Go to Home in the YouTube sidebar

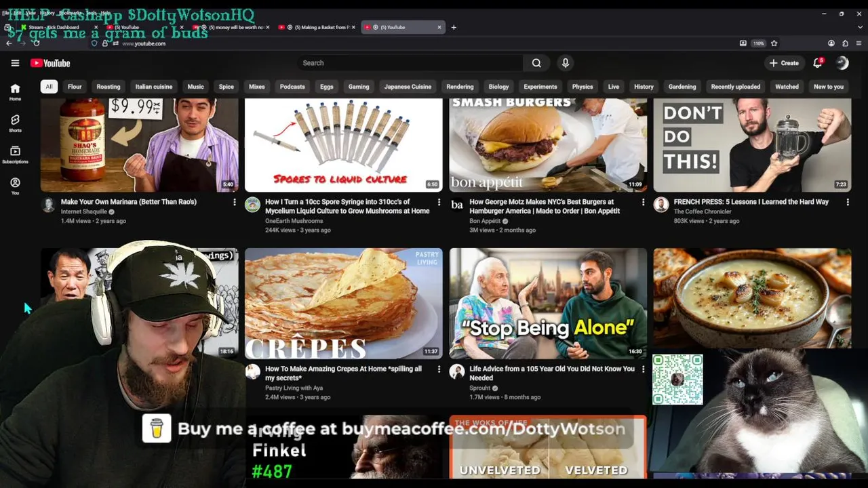coord(15,92)
